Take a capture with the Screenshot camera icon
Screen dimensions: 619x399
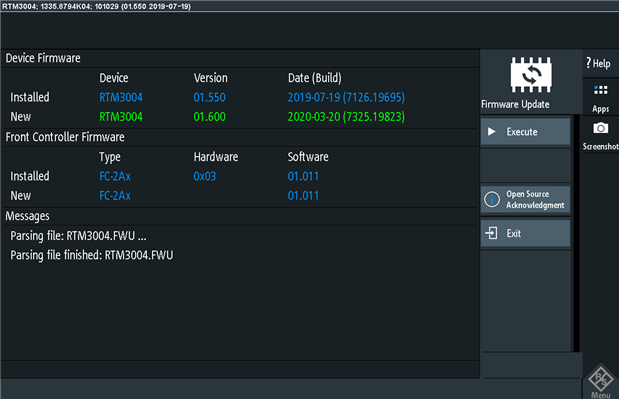pyautogui.click(x=600, y=128)
